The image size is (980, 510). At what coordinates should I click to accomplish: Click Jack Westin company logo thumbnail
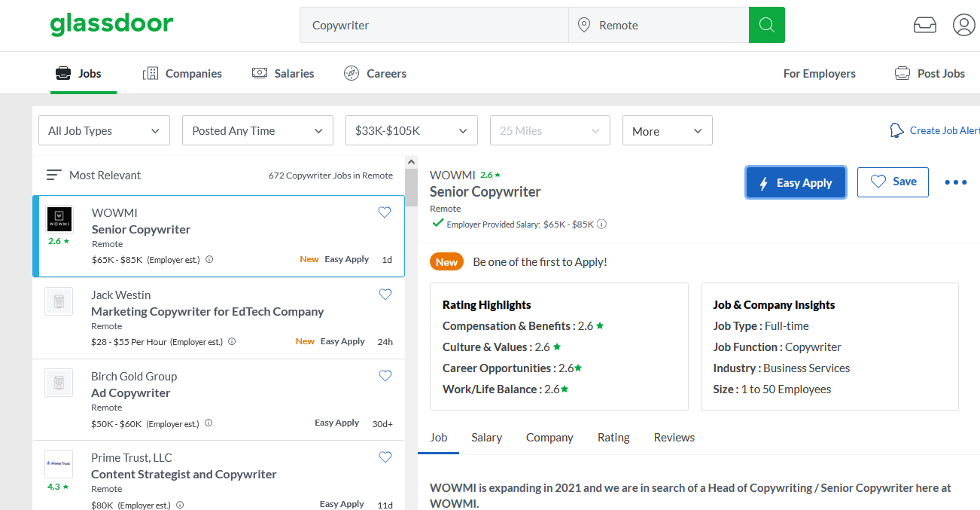[59, 301]
